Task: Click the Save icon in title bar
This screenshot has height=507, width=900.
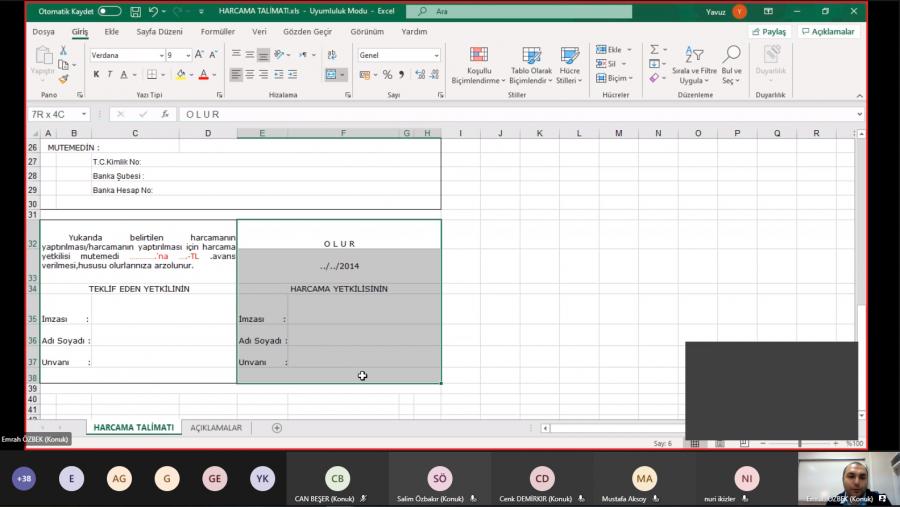Action: point(133,11)
